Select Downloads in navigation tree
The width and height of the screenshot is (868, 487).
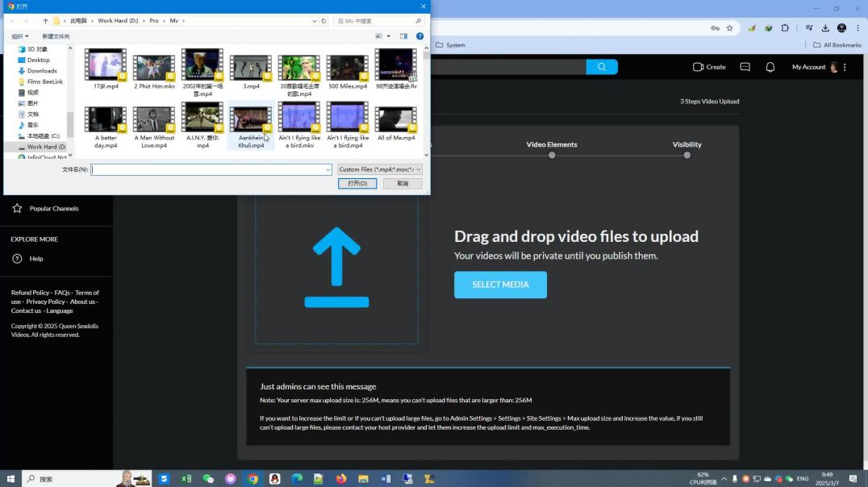click(42, 71)
